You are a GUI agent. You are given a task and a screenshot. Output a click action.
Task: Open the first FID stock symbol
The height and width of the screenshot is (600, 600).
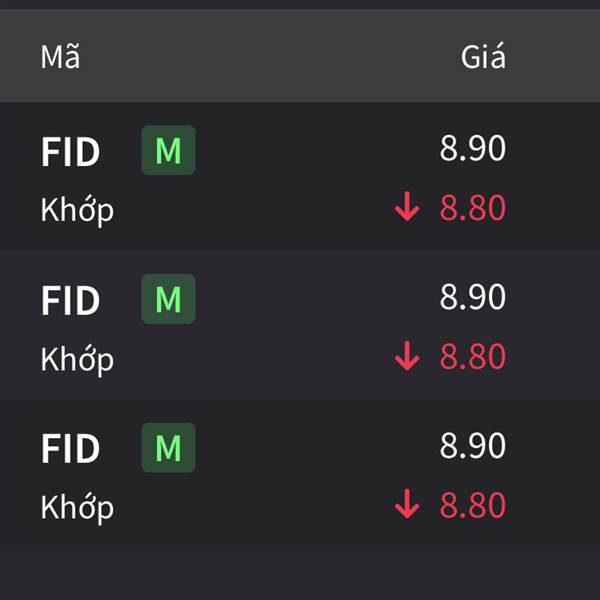coord(70,152)
